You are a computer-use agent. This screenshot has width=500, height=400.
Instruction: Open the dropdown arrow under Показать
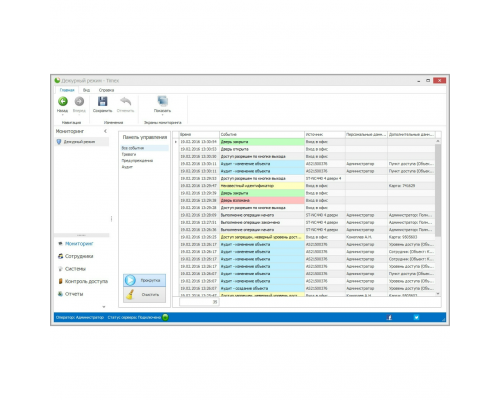click(162, 115)
